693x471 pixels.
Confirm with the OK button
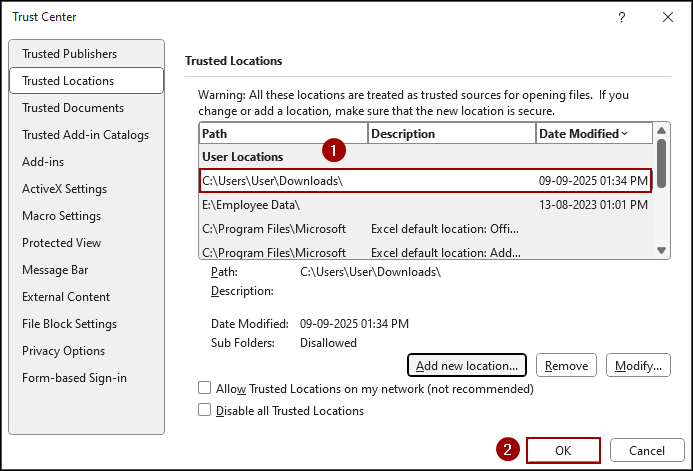tap(563, 450)
